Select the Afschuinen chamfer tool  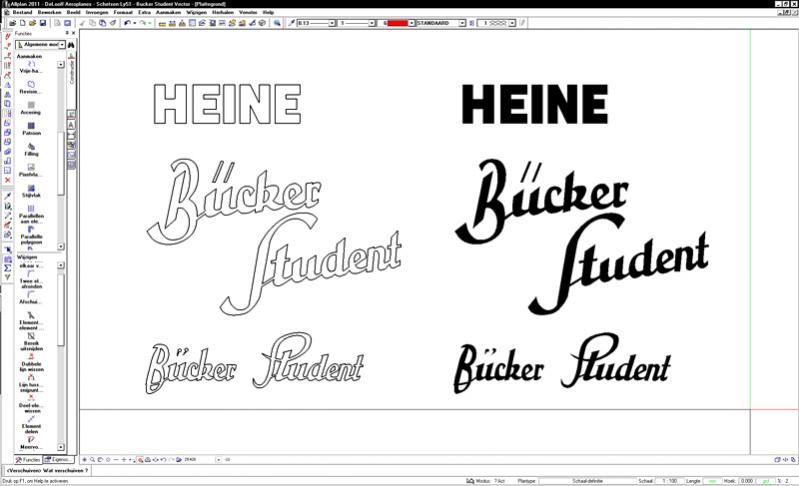(x=31, y=298)
